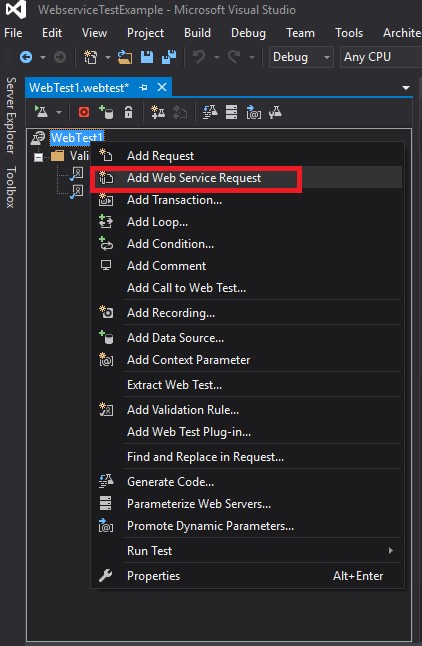This screenshot has width=422, height=646.
Task: Click the Parameterize Web Servers toolbar icon
Action: pos(232,112)
